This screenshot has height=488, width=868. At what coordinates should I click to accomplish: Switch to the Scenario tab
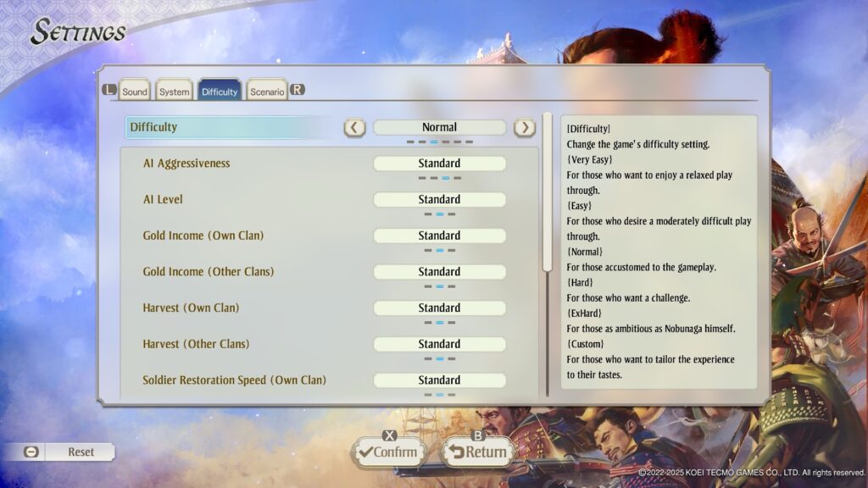(267, 91)
